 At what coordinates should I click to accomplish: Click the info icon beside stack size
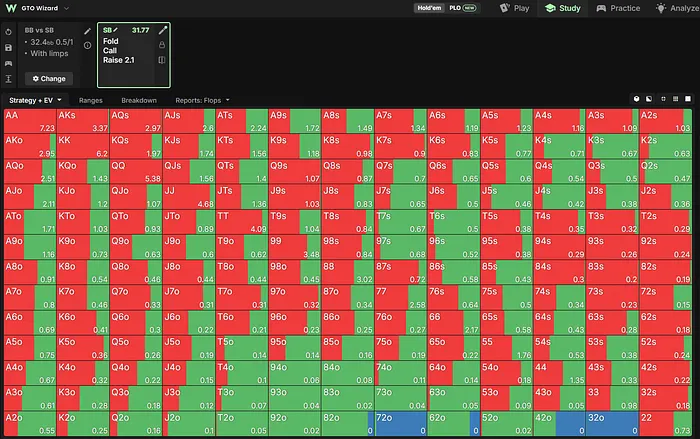point(88,45)
